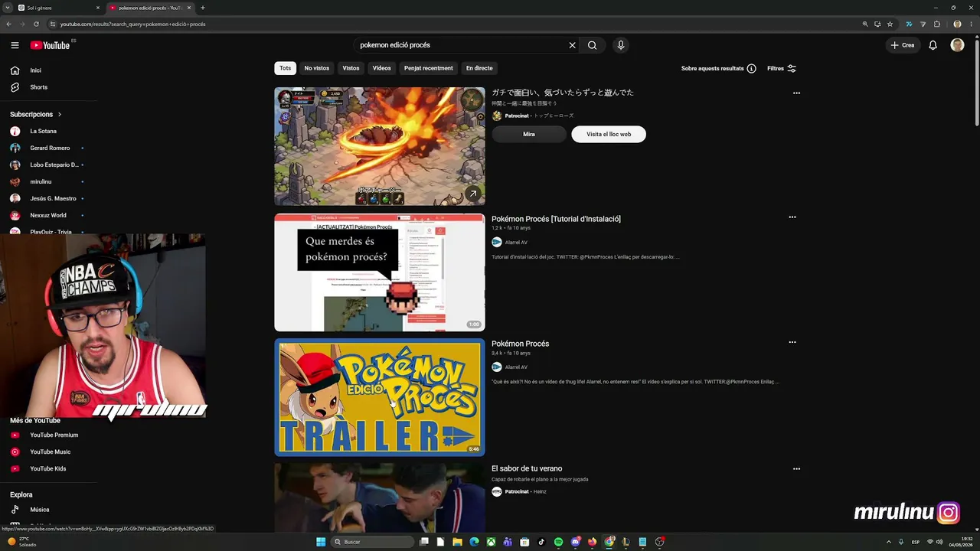
Task: Open Pokémon Procés [Tutorial d'Instal·lació] title
Action: click(x=556, y=219)
